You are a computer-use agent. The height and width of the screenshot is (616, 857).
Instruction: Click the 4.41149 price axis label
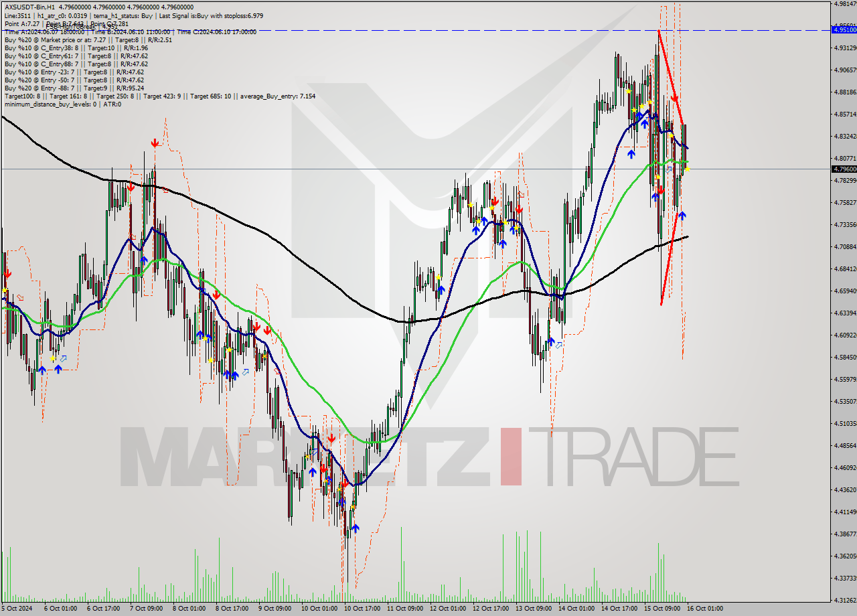[845, 512]
